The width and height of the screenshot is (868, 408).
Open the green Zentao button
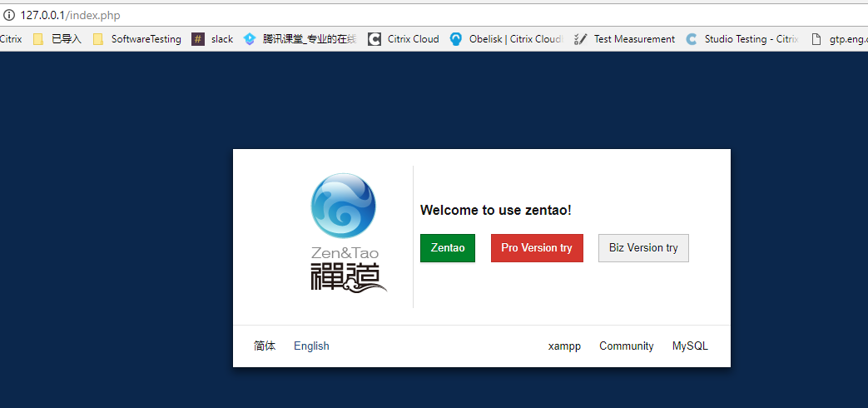point(447,247)
